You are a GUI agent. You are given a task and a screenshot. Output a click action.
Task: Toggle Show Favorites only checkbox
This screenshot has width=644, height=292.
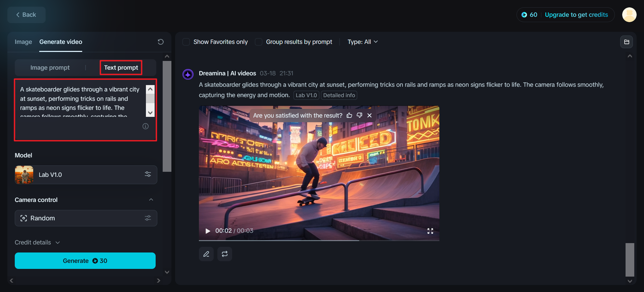click(x=186, y=42)
